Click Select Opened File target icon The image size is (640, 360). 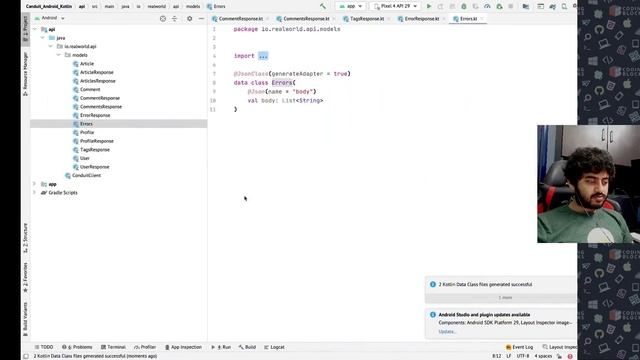coord(163,18)
